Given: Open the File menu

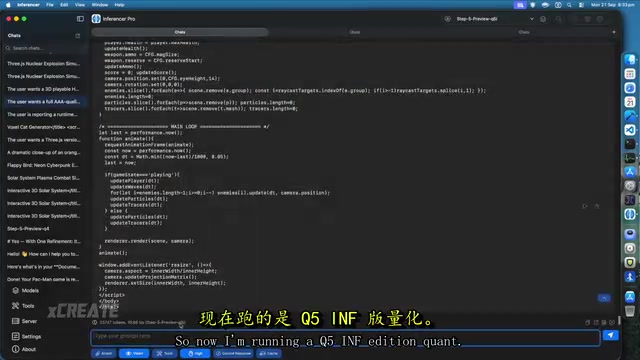Looking at the screenshot, I should tap(50, 5).
